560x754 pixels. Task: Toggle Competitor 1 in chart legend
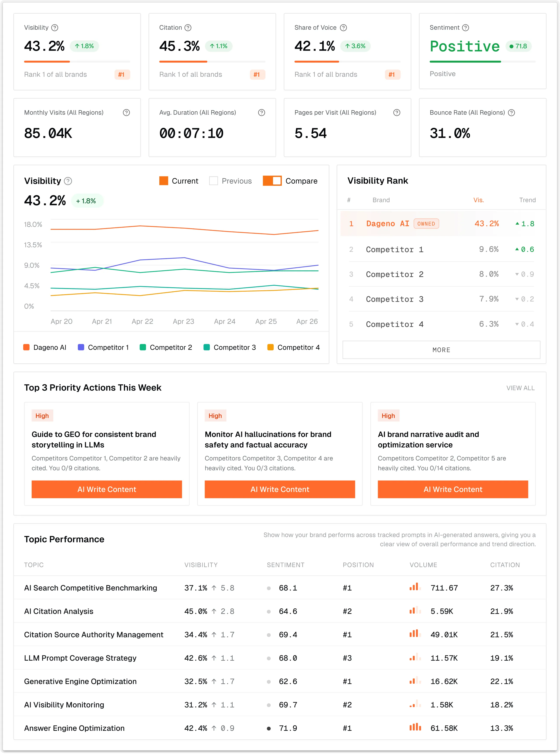pyautogui.click(x=103, y=348)
